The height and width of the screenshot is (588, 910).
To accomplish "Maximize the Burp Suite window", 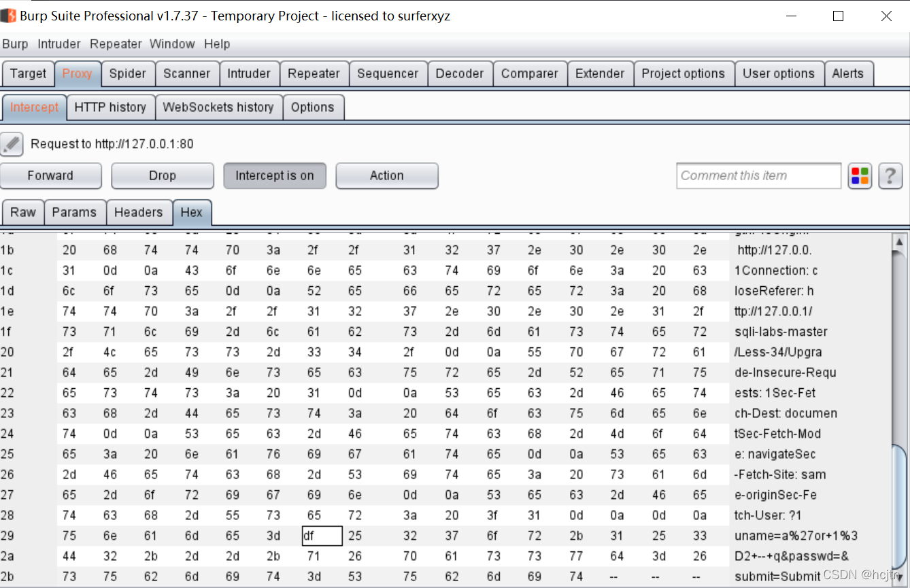I will tap(838, 16).
